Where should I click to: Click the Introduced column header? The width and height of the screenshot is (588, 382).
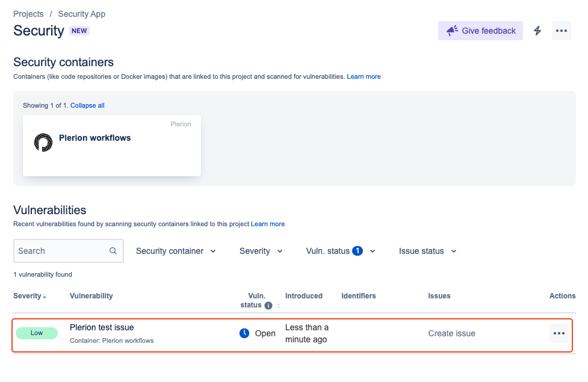tap(304, 296)
